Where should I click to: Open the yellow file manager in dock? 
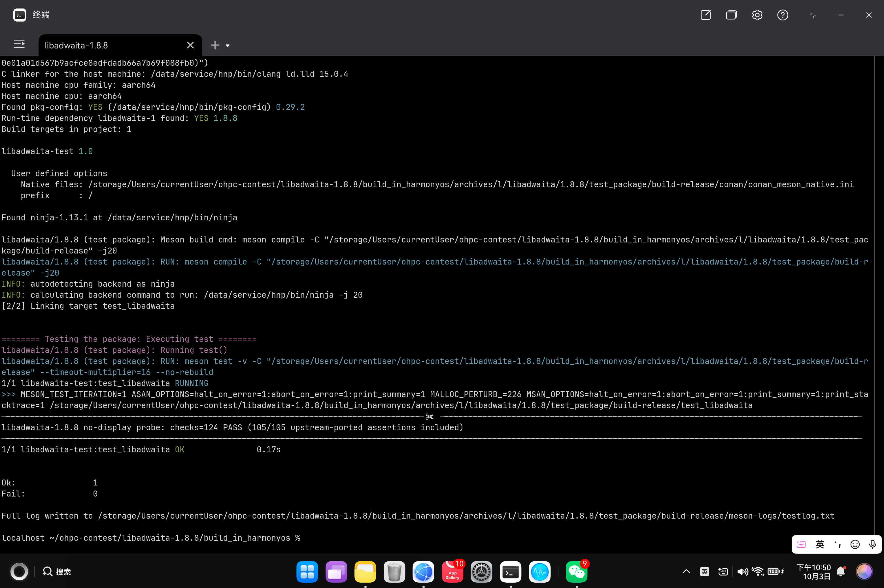pyautogui.click(x=365, y=572)
